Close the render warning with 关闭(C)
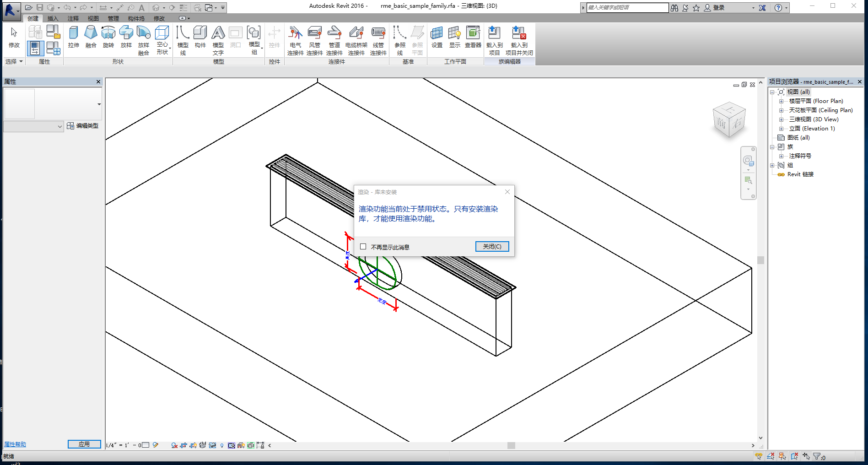The image size is (868, 465). pos(492,246)
